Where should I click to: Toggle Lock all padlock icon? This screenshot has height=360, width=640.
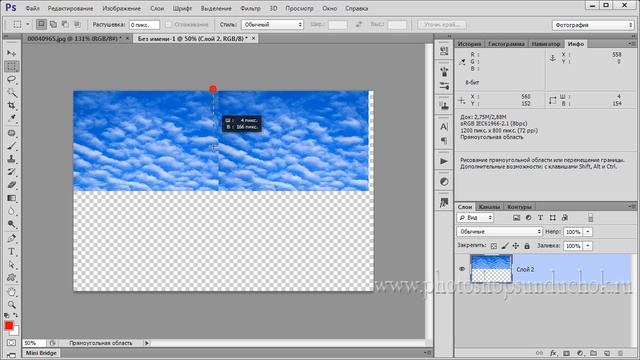[527, 246]
